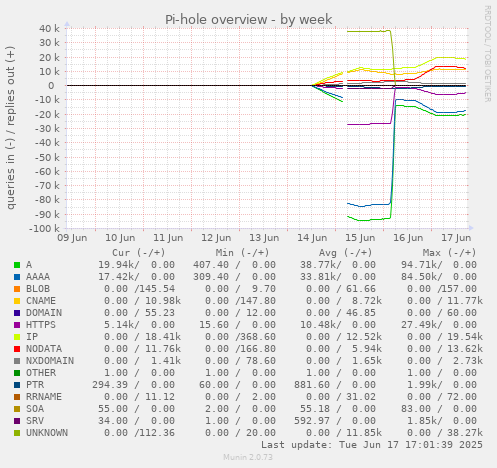Click the 'HTTPS' legend label

41,325
